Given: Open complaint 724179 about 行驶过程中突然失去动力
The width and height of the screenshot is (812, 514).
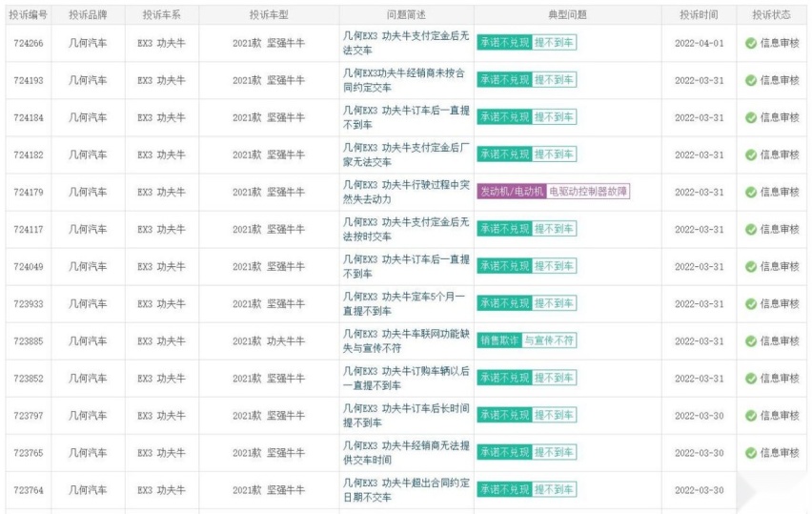Looking at the screenshot, I should tap(406, 193).
